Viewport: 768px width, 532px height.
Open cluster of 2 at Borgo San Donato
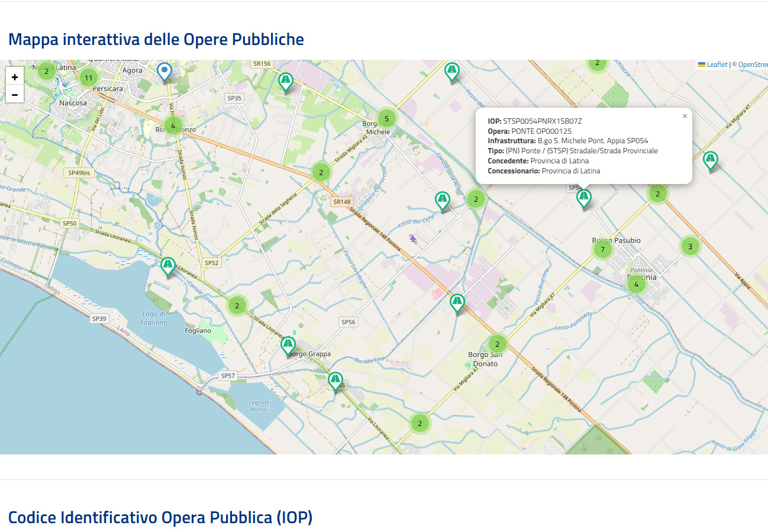click(498, 344)
